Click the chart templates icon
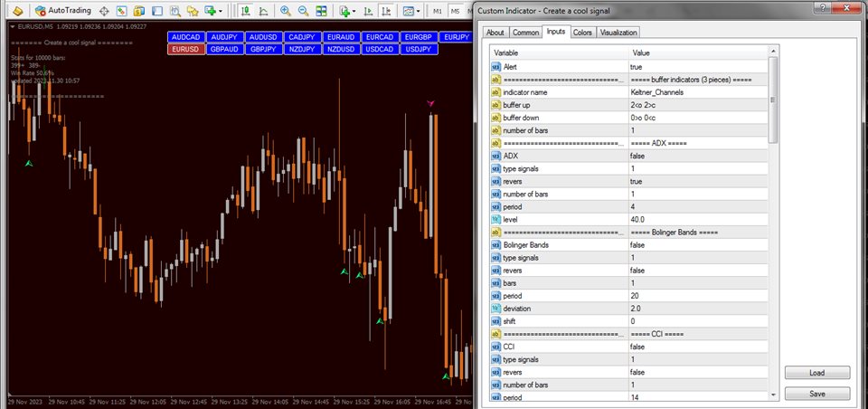Screen dimensions: 868x409 tap(409, 11)
